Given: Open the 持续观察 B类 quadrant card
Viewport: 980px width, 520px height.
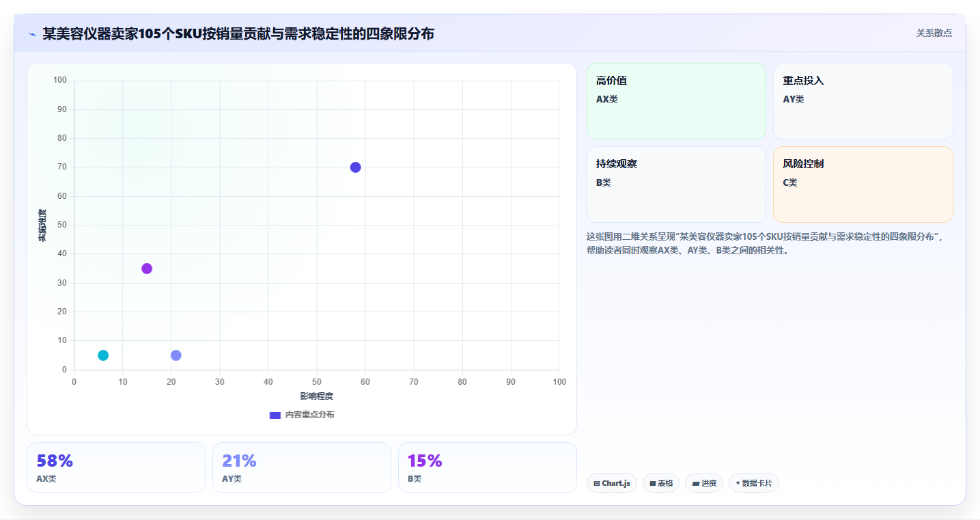Looking at the screenshot, I should point(676,184).
